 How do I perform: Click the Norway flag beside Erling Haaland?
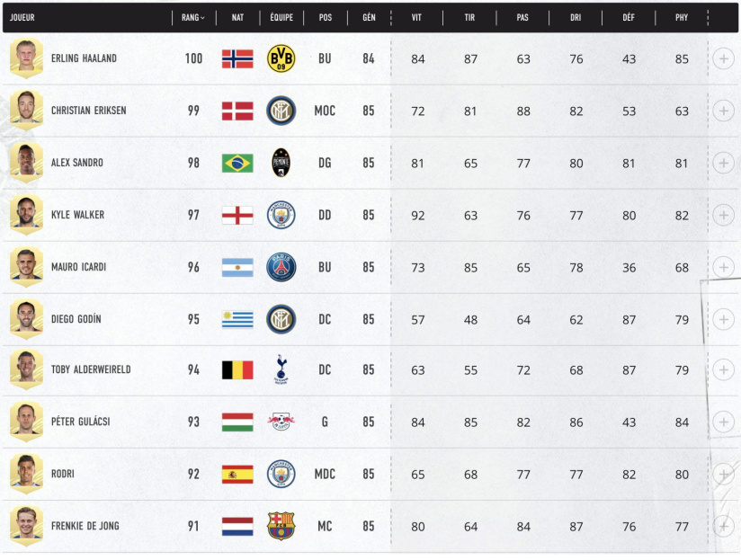(237, 58)
